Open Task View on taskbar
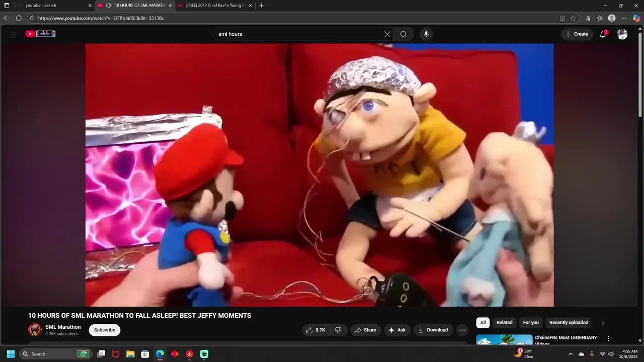This screenshot has width=644, height=362. coord(101,354)
